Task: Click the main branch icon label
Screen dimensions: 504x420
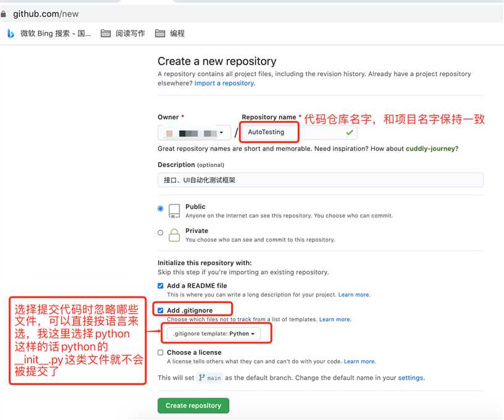Action: pyautogui.click(x=210, y=378)
